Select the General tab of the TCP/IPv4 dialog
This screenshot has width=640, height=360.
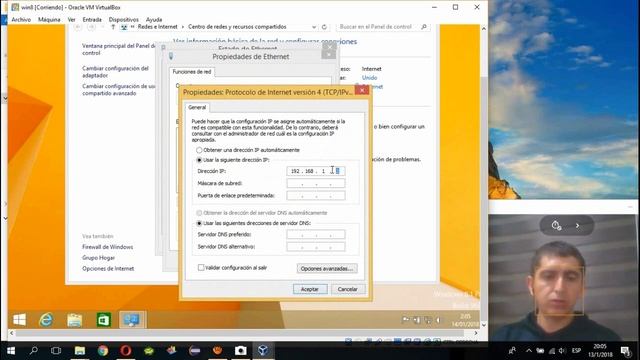(x=197, y=107)
